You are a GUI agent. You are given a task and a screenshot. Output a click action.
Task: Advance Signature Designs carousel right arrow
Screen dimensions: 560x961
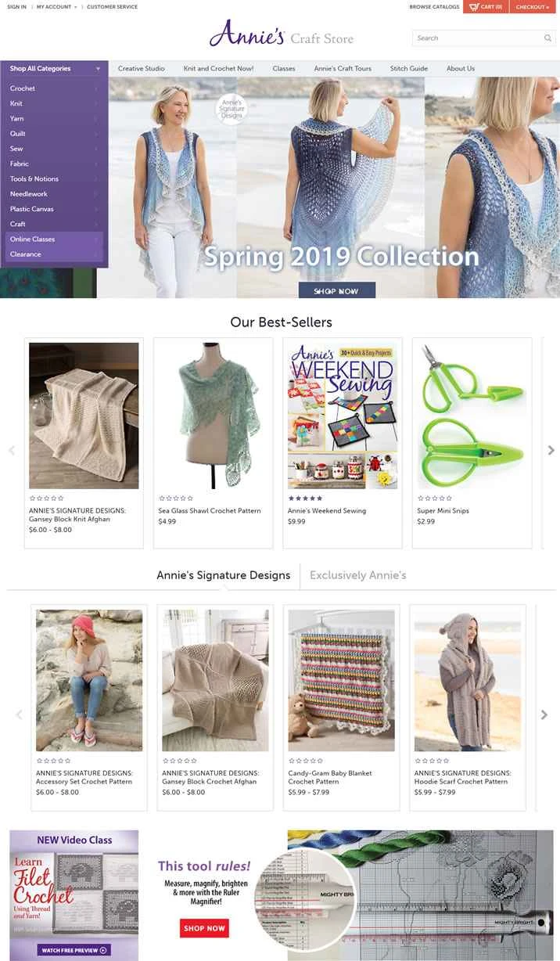[545, 714]
